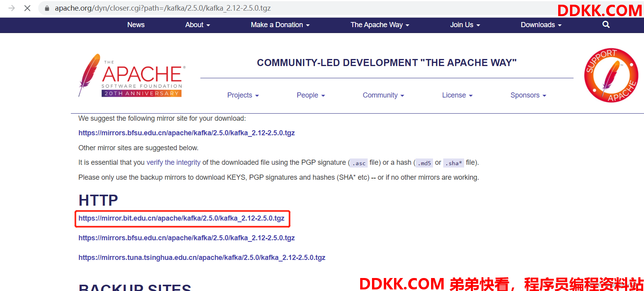Expand the Join Us dropdown
Image resolution: width=644 pixels, height=291 pixels.
465,25
